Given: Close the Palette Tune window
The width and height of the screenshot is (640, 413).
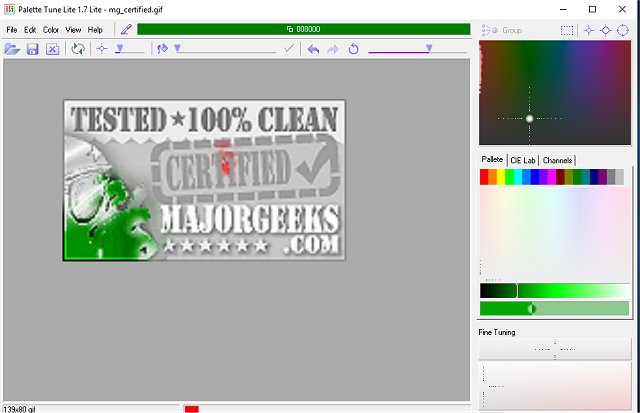Looking at the screenshot, I should click(622, 9).
